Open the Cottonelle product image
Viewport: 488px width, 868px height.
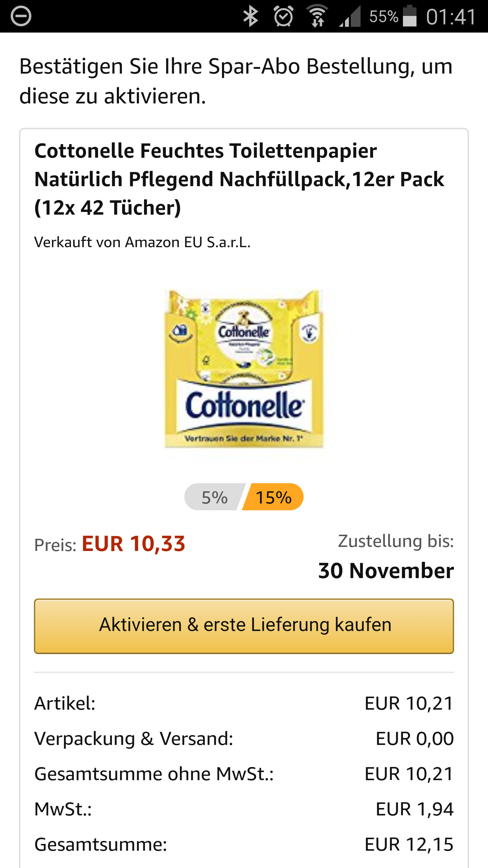click(x=244, y=369)
